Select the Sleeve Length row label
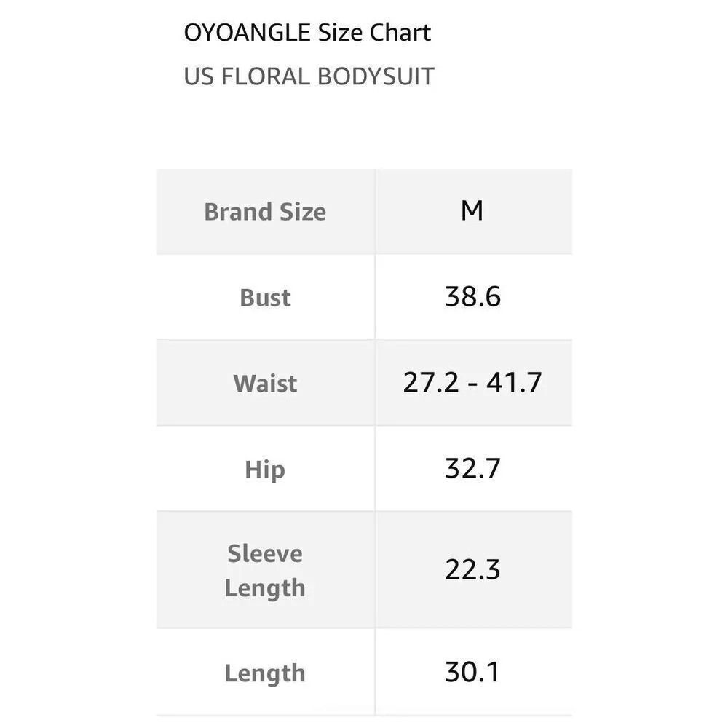 [265, 570]
